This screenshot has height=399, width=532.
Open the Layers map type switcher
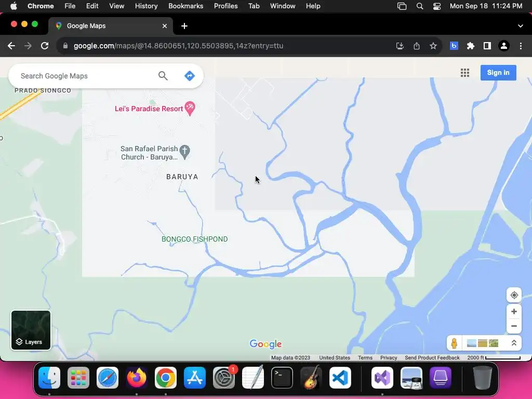pyautogui.click(x=31, y=330)
